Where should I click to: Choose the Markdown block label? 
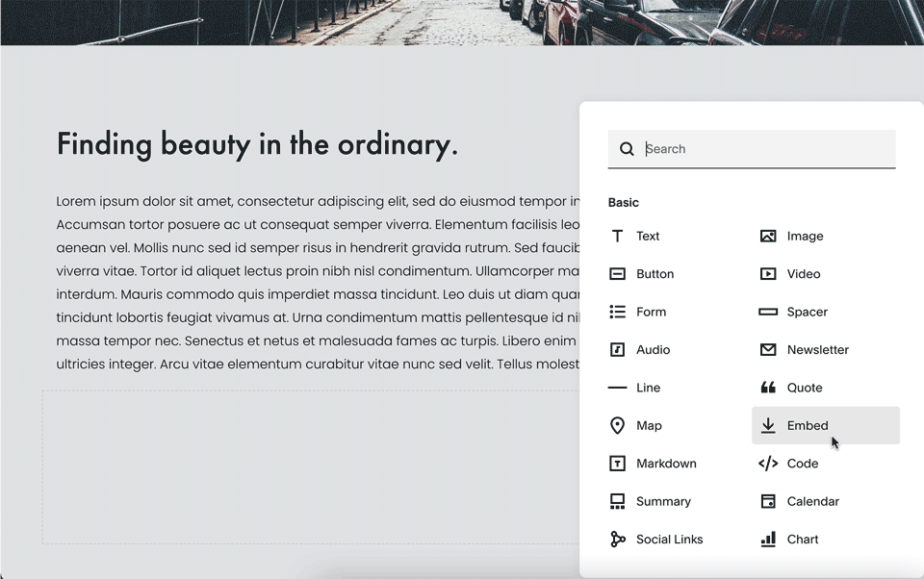666,464
